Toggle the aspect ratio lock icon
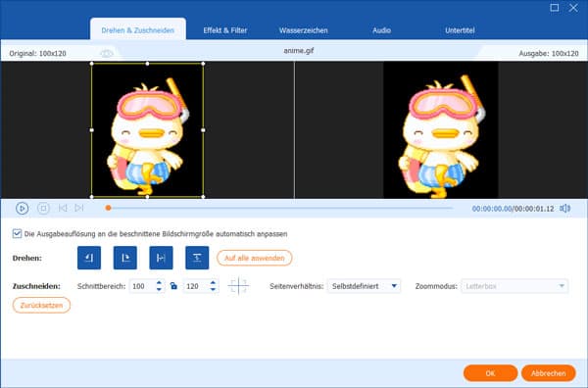588x388 pixels. (173, 286)
